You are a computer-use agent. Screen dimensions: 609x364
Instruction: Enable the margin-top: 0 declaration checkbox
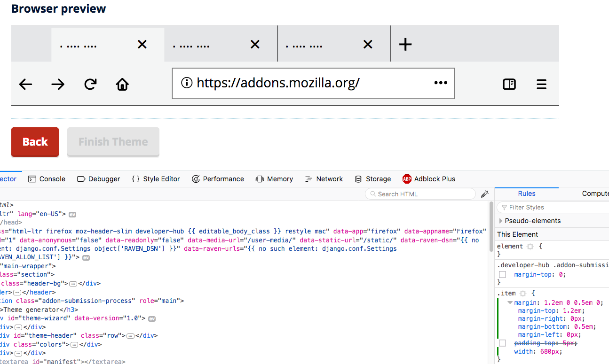pyautogui.click(x=502, y=274)
